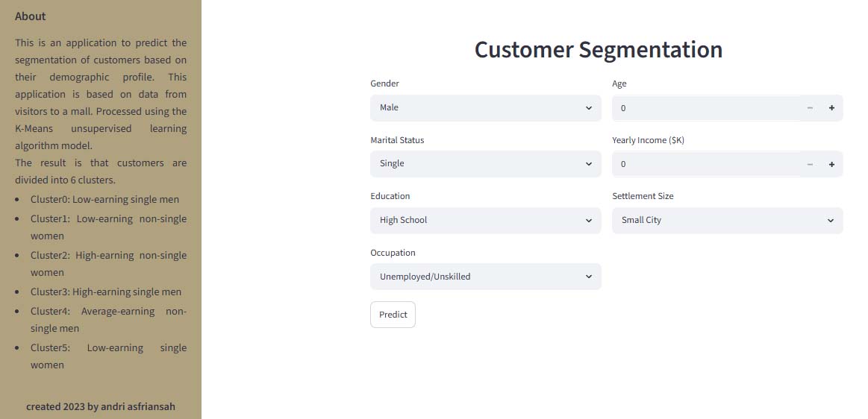Click the Cluster3 high-earning single men item

point(106,292)
